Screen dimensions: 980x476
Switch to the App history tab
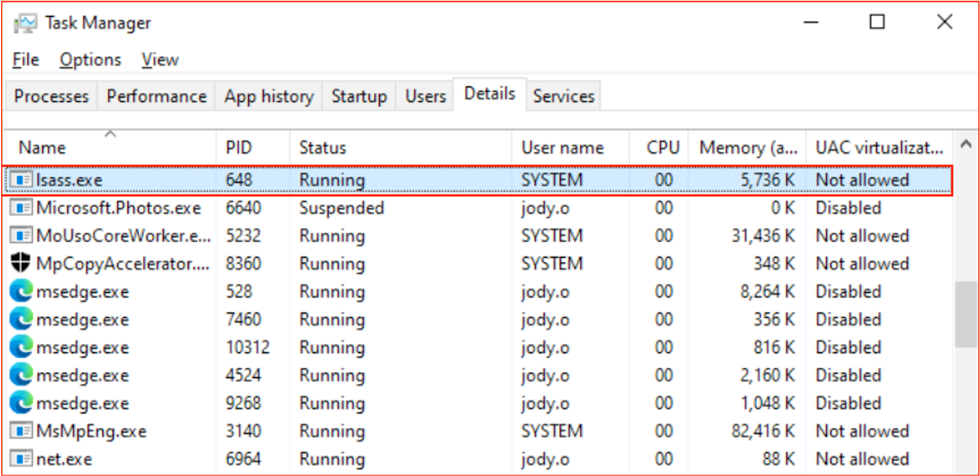click(269, 96)
